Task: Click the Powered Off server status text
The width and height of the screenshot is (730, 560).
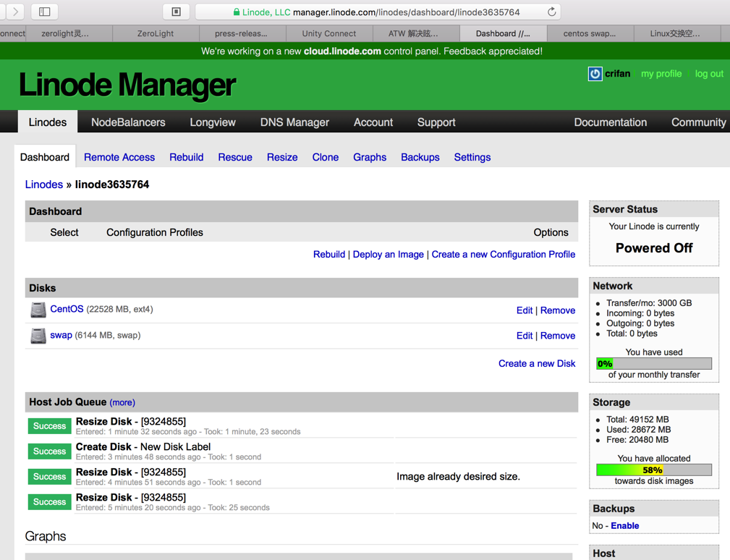Action: tap(653, 248)
